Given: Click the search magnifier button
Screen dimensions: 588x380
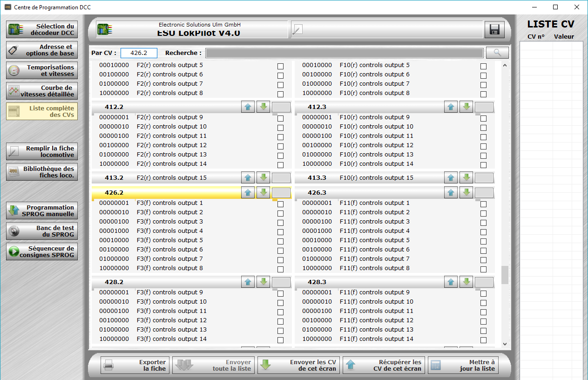Looking at the screenshot, I should click(x=497, y=53).
